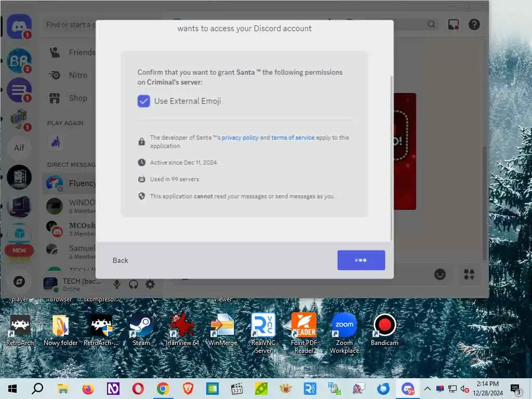Select the WinMerge desktop shortcut
Viewport: 532px width, 399px height.
[222, 330]
